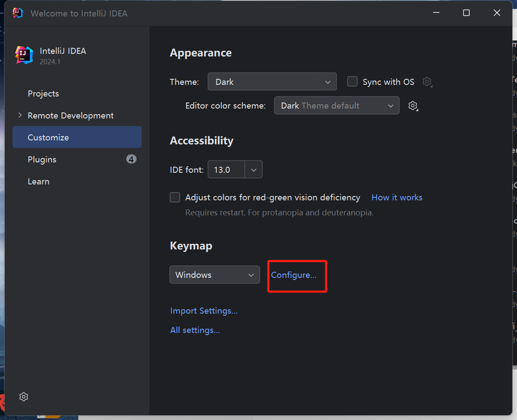Click the How it works link
This screenshot has height=420, width=517.
(x=397, y=197)
